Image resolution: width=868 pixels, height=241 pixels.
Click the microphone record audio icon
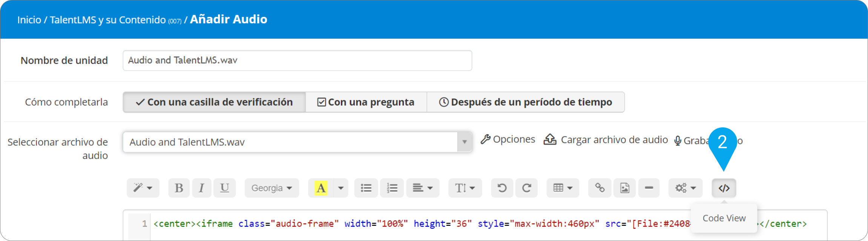pyautogui.click(x=678, y=140)
